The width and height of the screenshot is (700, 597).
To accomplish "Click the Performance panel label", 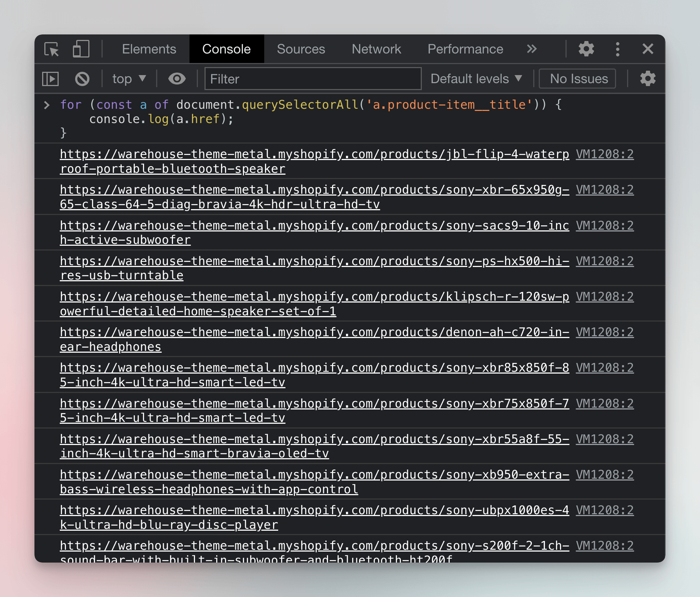I will click(465, 49).
